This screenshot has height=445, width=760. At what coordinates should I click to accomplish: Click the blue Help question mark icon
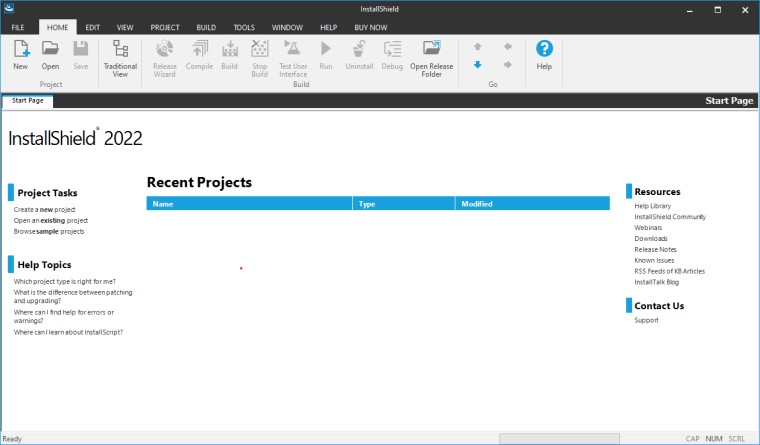544,48
